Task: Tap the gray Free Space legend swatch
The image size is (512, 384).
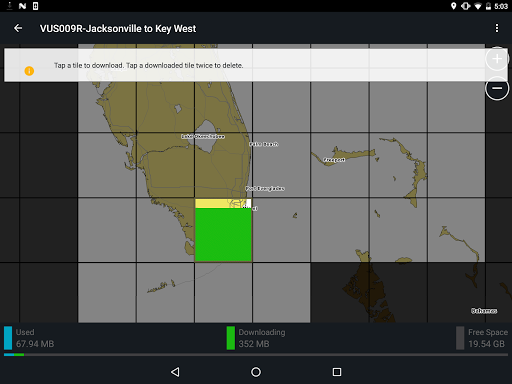Action: coord(460,338)
